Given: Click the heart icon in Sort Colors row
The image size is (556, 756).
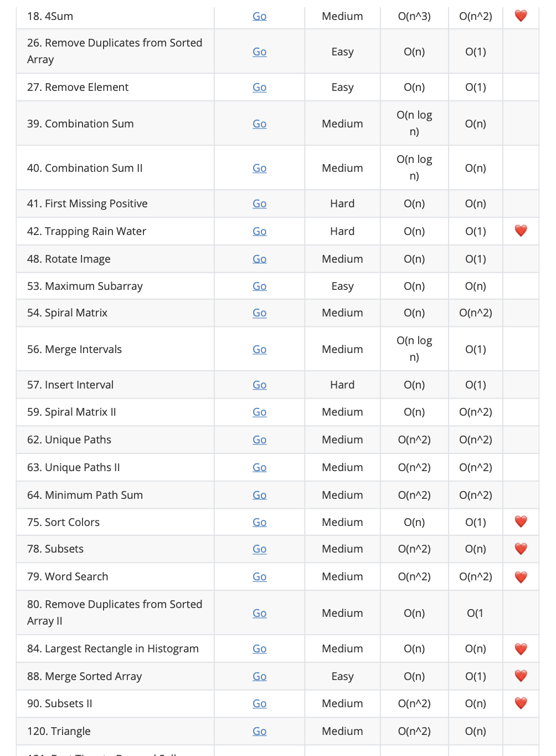Looking at the screenshot, I should 521,522.
